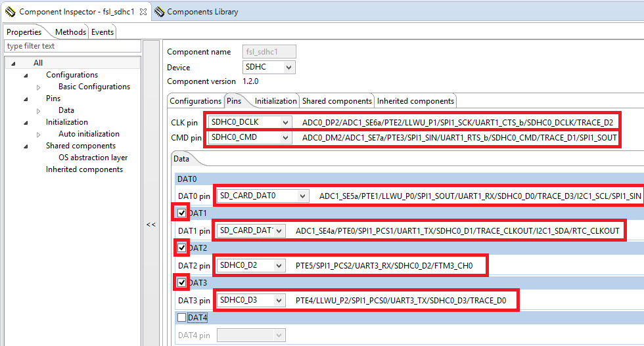Image resolution: width=644 pixels, height=346 pixels.
Task: Click the Components Library tab icon
Action: [159, 12]
